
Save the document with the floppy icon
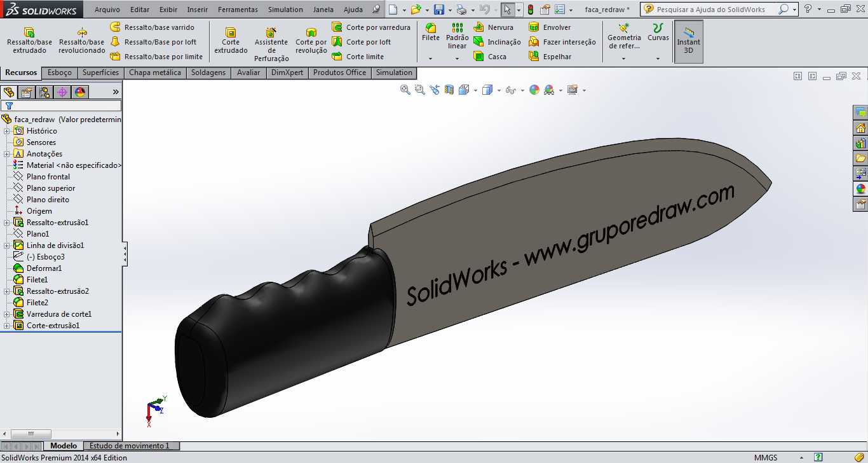click(439, 10)
